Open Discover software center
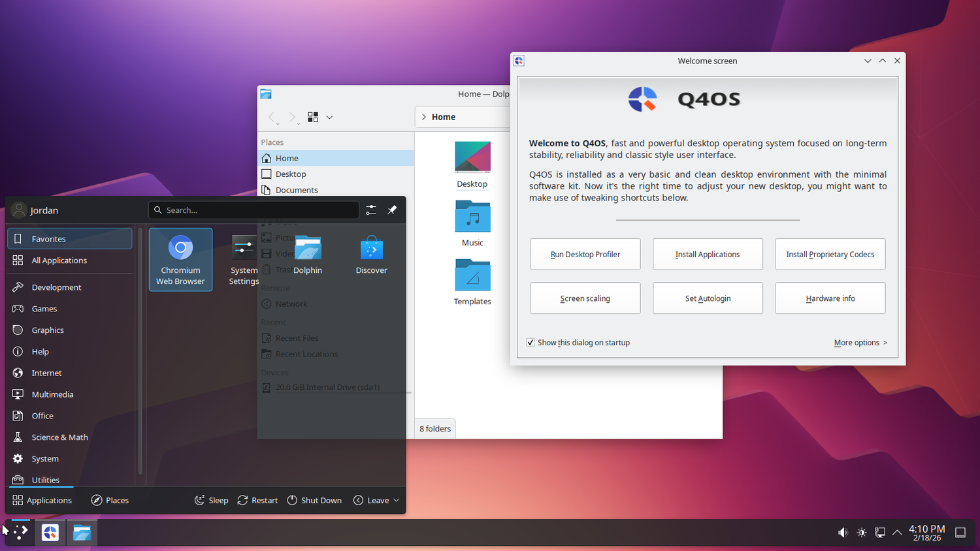 coord(371,259)
